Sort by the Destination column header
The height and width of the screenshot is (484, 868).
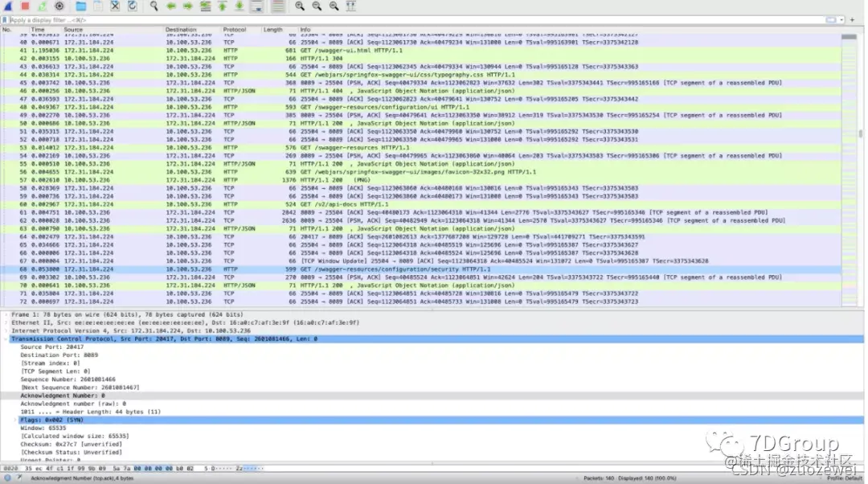(x=181, y=30)
